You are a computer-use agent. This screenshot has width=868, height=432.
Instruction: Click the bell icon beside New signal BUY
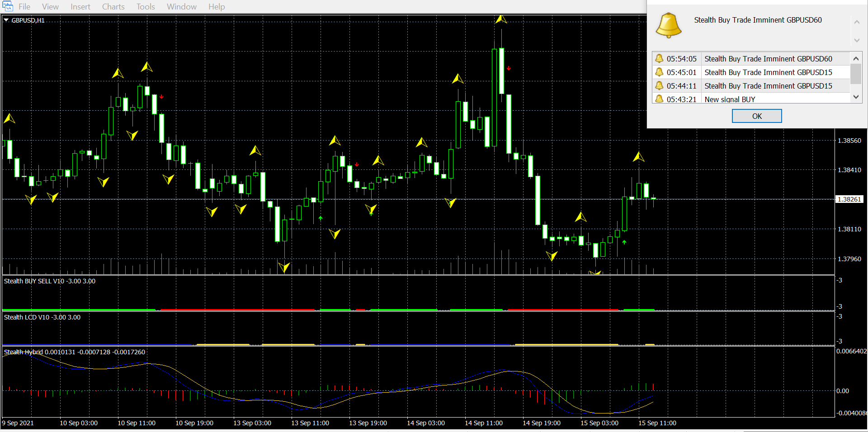coord(659,99)
